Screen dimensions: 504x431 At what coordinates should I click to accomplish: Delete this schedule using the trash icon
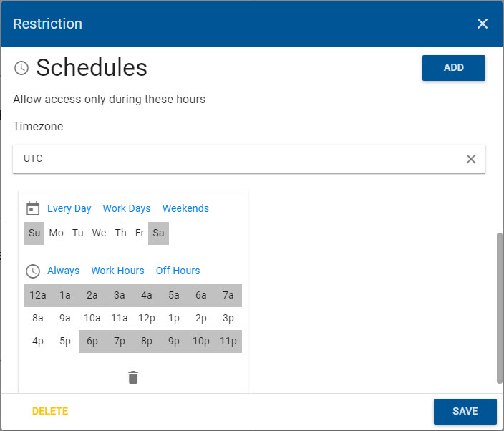coord(133,377)
